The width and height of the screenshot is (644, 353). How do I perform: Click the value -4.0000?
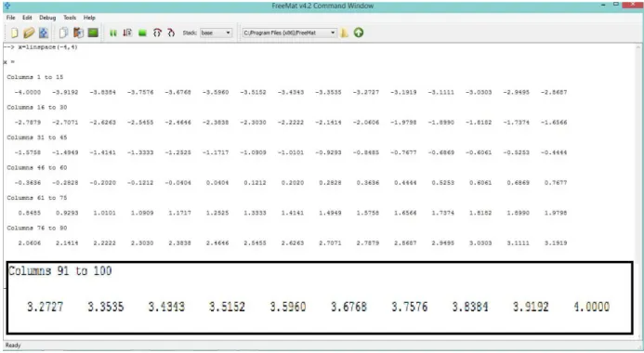pyautogui.click(x=28, y=92)
